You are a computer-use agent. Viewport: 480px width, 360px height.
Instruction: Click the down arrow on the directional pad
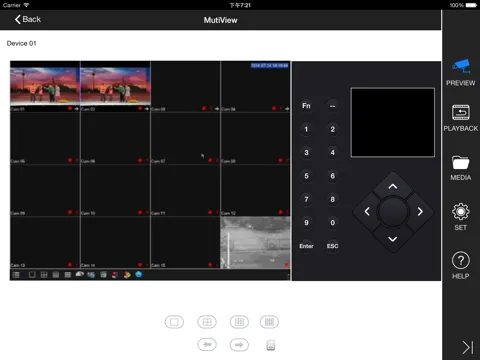[393, 239]
